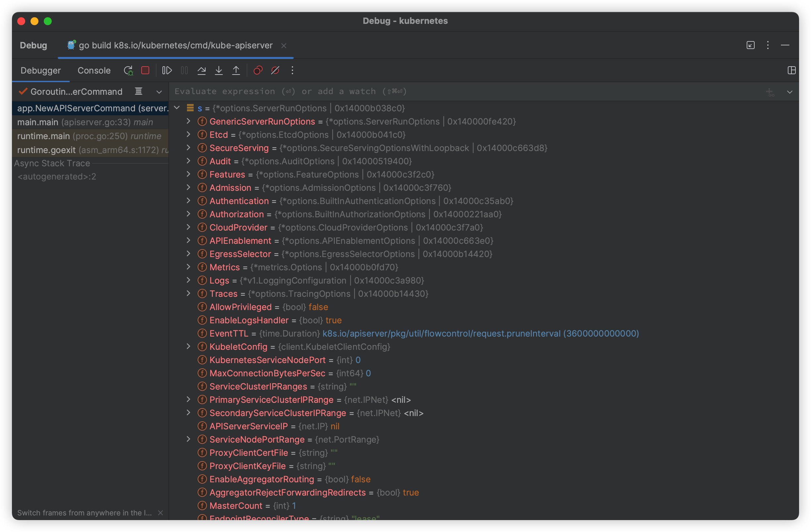The height and width of the screenshot is (532, 811).
Task: Click Step Into icon
Action: click(x=219, y=71)
